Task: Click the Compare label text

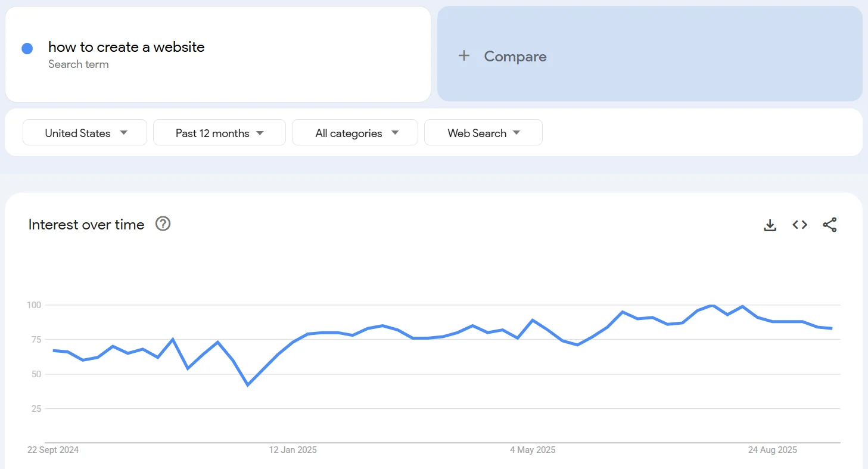Action: [515, 57]
